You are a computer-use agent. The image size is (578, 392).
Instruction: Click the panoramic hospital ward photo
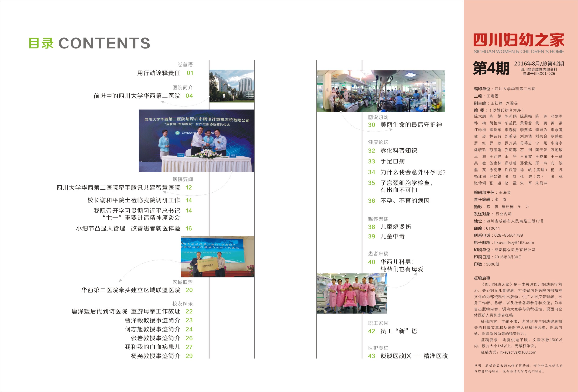tap(381, 91)
